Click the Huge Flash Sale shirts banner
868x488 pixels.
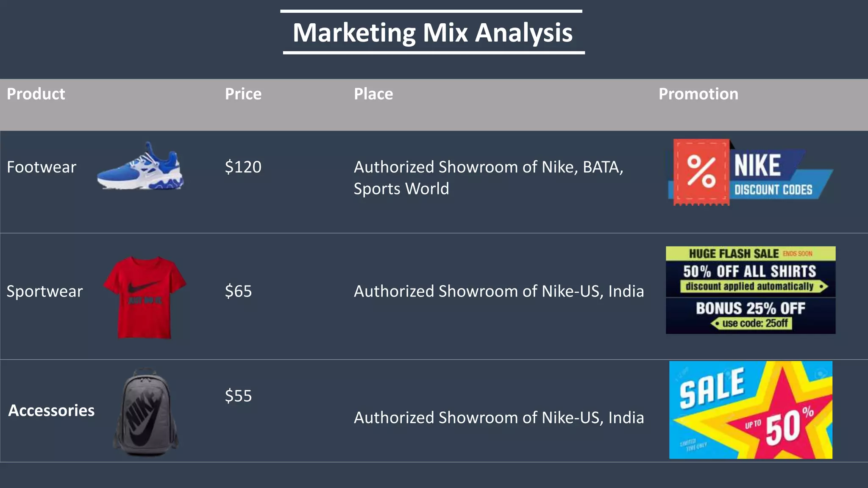pos(750,272)
